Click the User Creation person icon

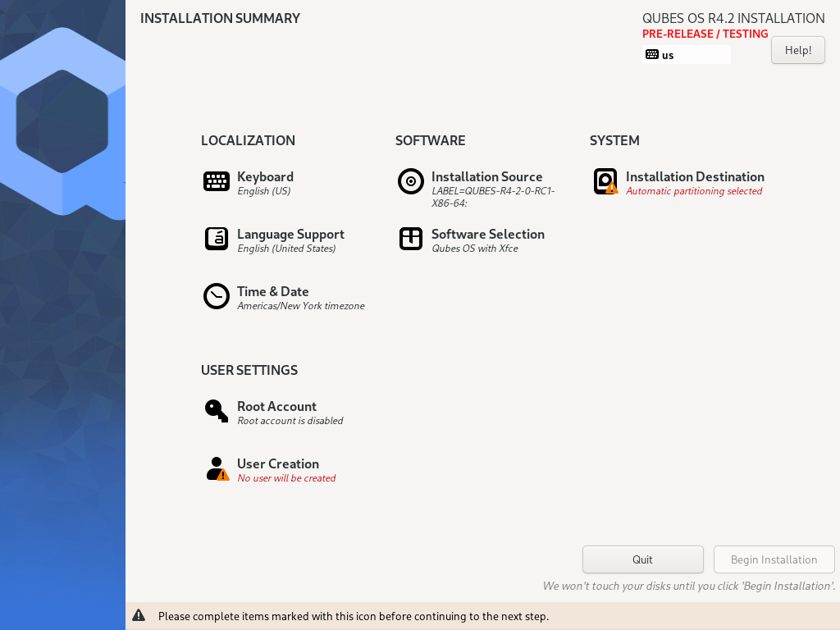[217, 468]
